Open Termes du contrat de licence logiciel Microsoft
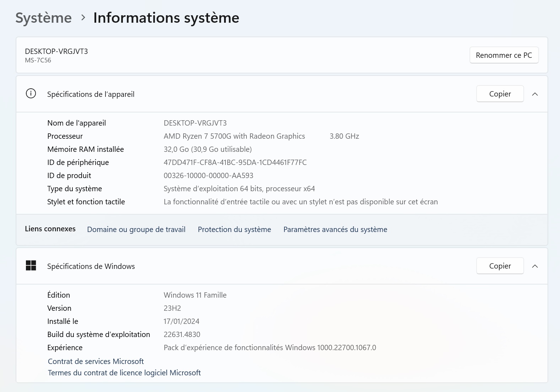Viewport: 560px width, 392px height. click(x=124, y=373)
